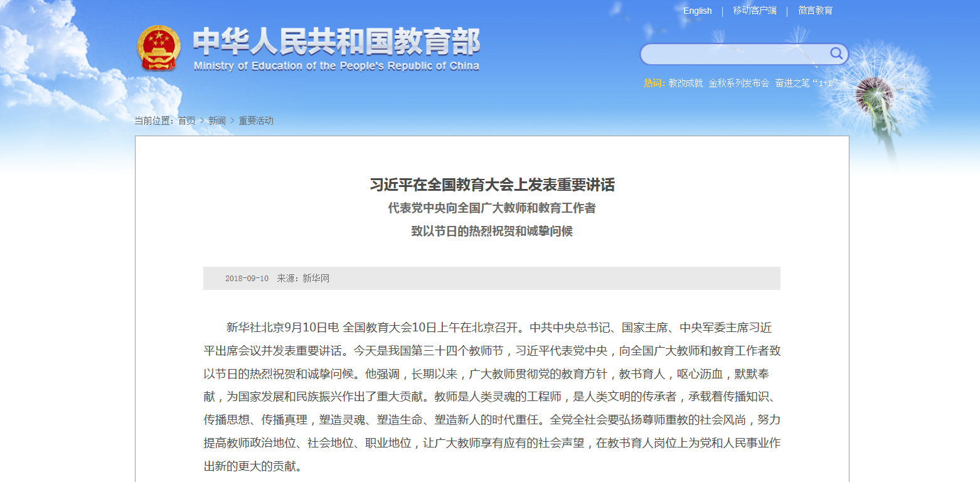The width and height of the screenshot is (980, 482).
Task: Select the hot keyword 金秋系列发布会
Action: pos(738,83)
